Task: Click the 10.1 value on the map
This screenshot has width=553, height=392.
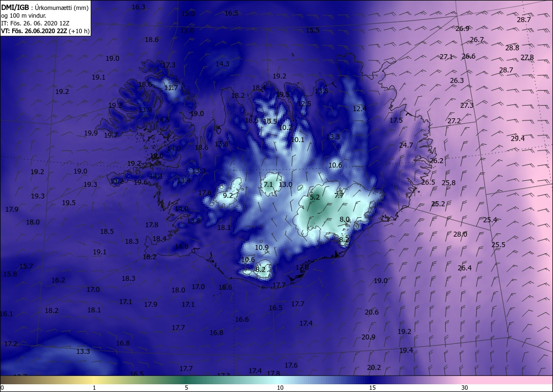Action: [x=298, y=139]
